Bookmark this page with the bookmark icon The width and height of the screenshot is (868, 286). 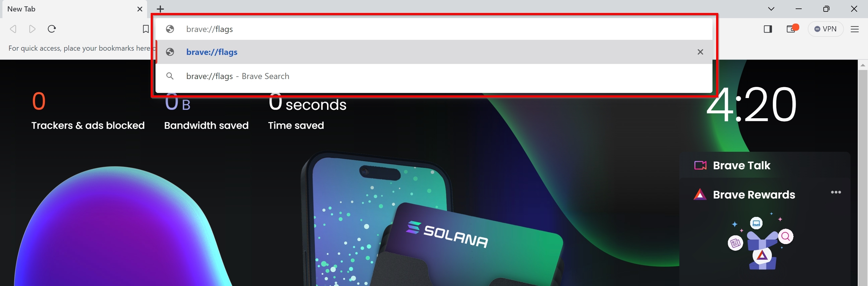pos(146,29)
